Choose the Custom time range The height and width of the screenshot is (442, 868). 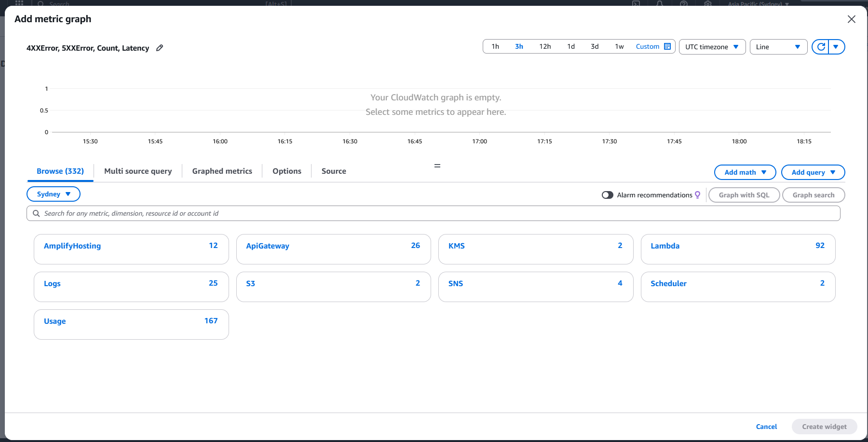point(648,46)
